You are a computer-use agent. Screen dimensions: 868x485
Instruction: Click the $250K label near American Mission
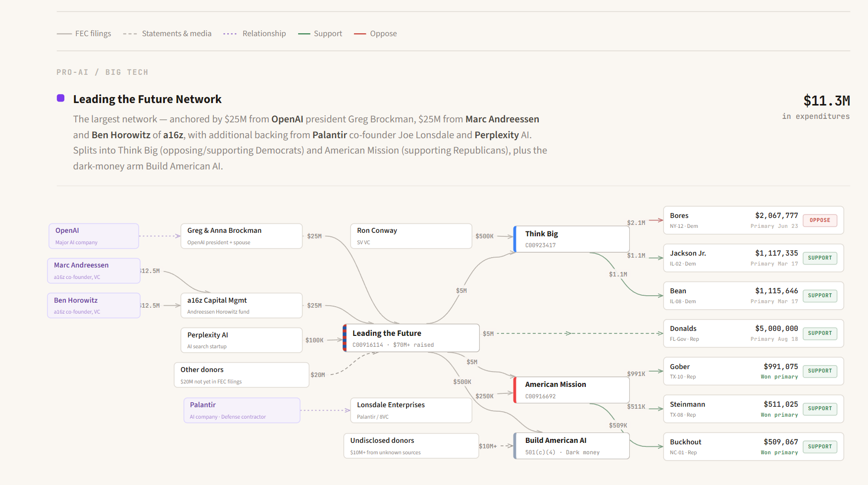pos(484,396)
